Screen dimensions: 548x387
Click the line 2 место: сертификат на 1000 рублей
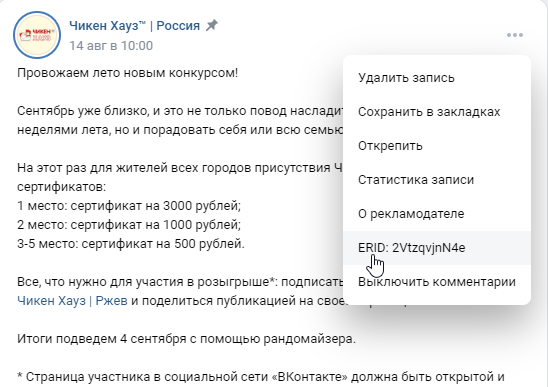(x=129, y=224)
